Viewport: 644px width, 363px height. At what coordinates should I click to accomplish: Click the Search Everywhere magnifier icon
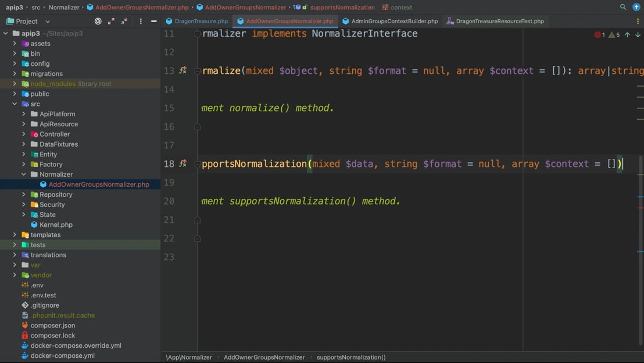623,7
